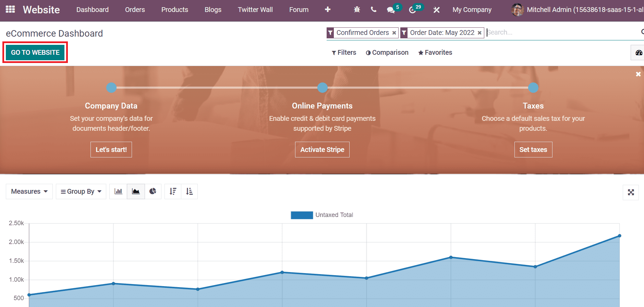Open My Company switcher

(x=472, y=10)
